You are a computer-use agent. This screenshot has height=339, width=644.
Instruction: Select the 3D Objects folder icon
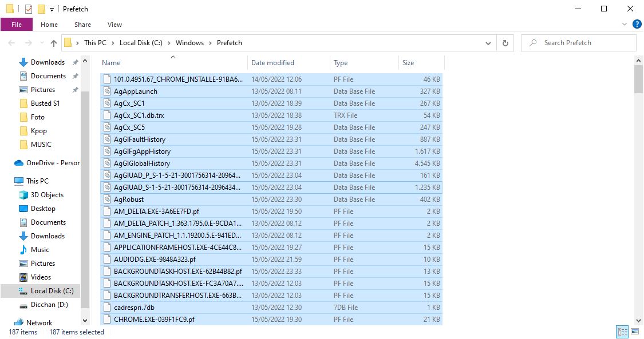pyautogui.click(x=23, y=195)
